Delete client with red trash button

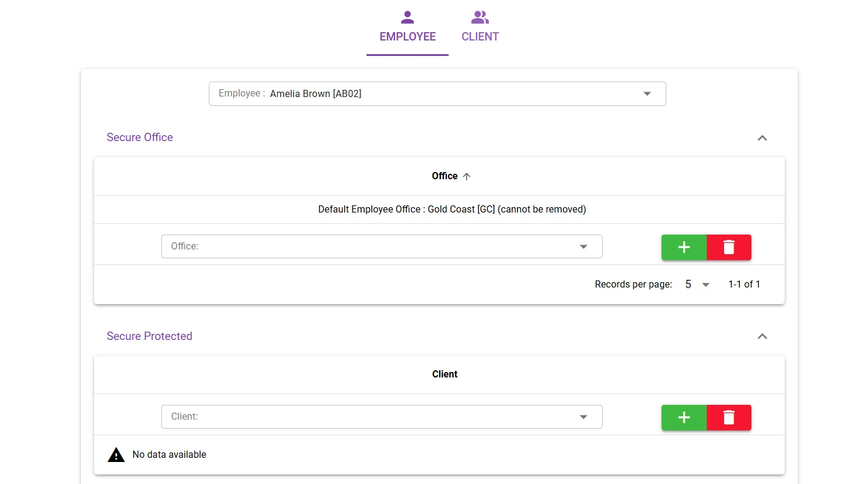(729, 417)
